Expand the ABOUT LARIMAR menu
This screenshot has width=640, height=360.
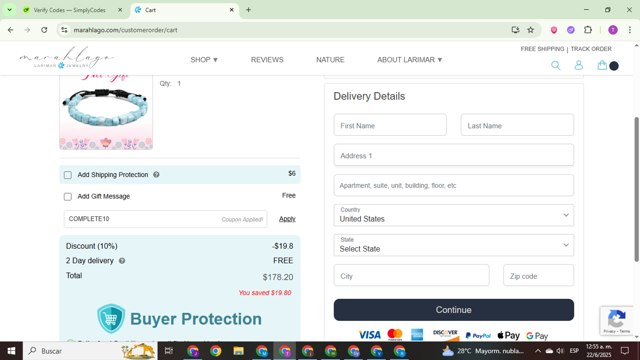(x=409, y=60)
